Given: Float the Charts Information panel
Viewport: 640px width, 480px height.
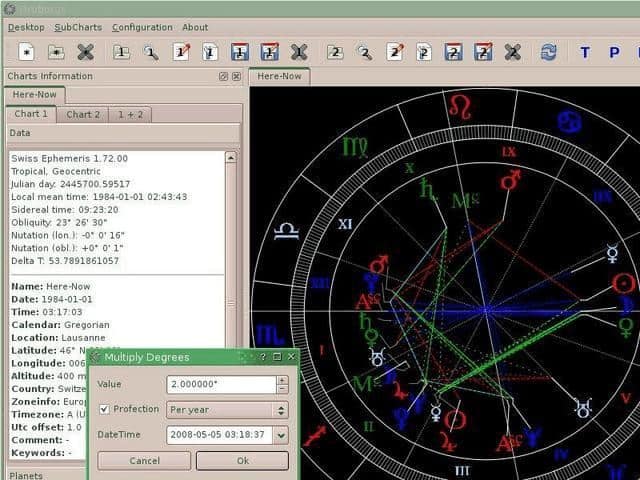Looking at the screenshot, I should (223, 76).
